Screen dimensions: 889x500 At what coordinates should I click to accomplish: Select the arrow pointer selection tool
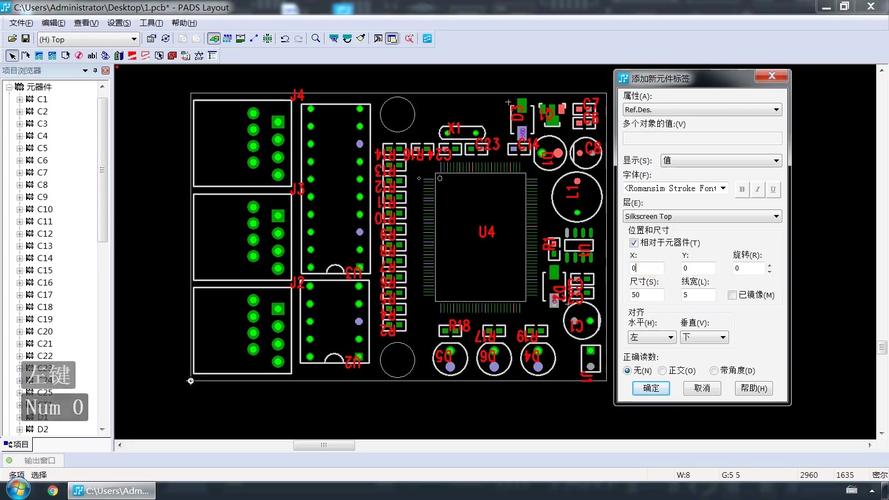pos(12,55)
